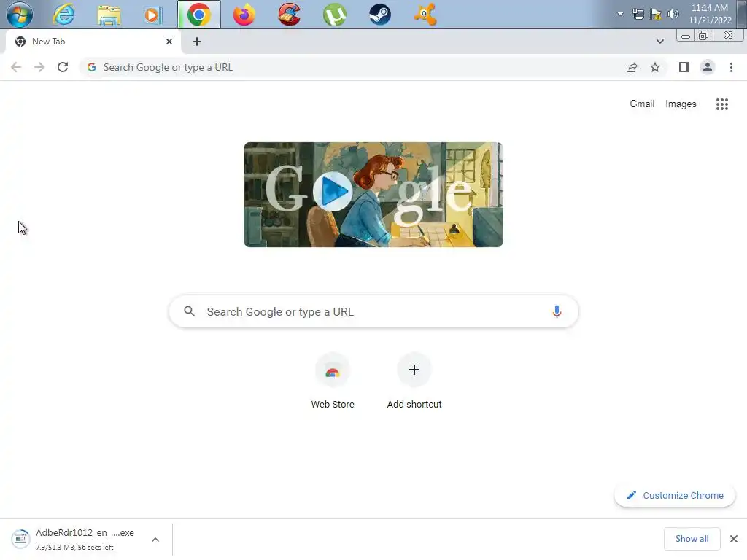747x560 pixels.
Task: Reload the current page
Action: 63,67
